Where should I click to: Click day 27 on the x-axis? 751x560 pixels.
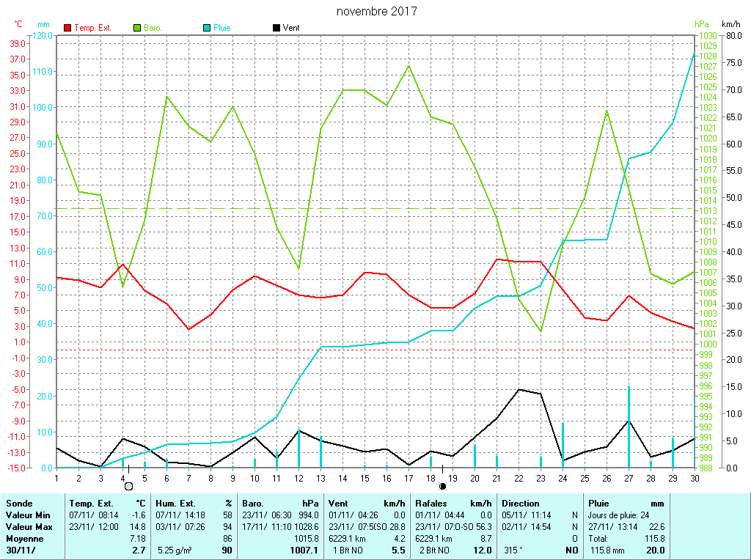tap(629, 478)
